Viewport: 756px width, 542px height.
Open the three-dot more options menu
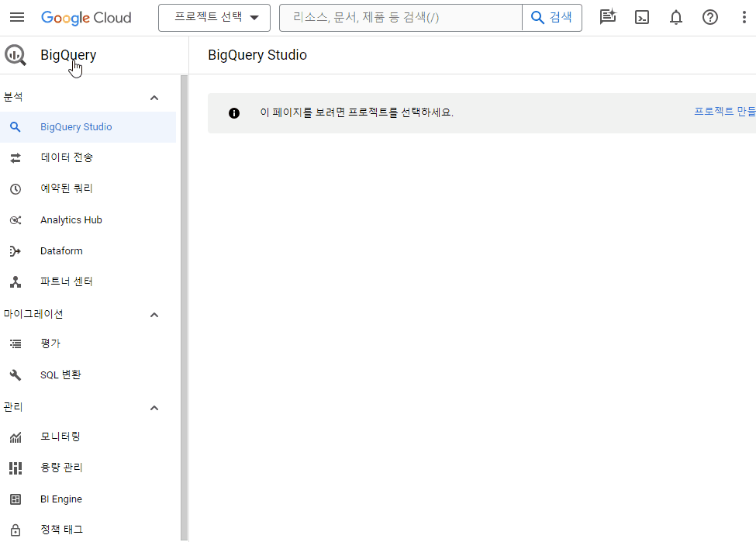tap(744, 17)
